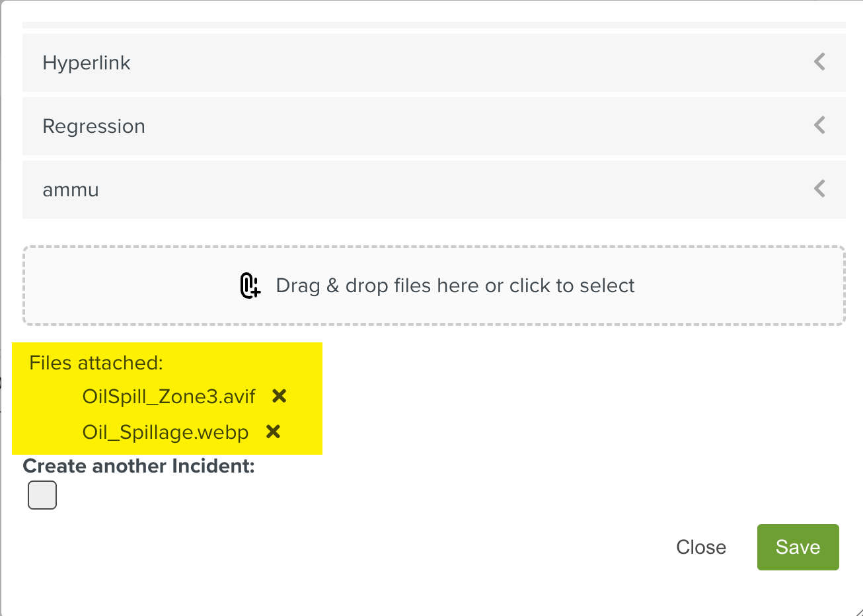This screenshot has width=863, height=616.
Task: Click the add-file icon in the drop zone
Action: [x=250, y=286]
